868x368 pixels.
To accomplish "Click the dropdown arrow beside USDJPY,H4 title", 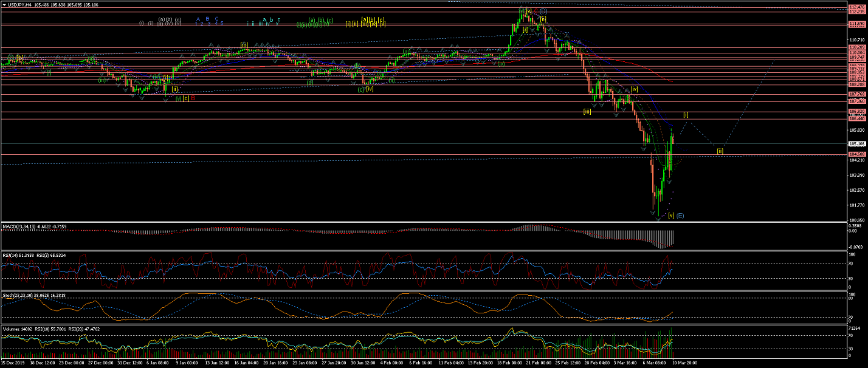I will tap(3, 5).
